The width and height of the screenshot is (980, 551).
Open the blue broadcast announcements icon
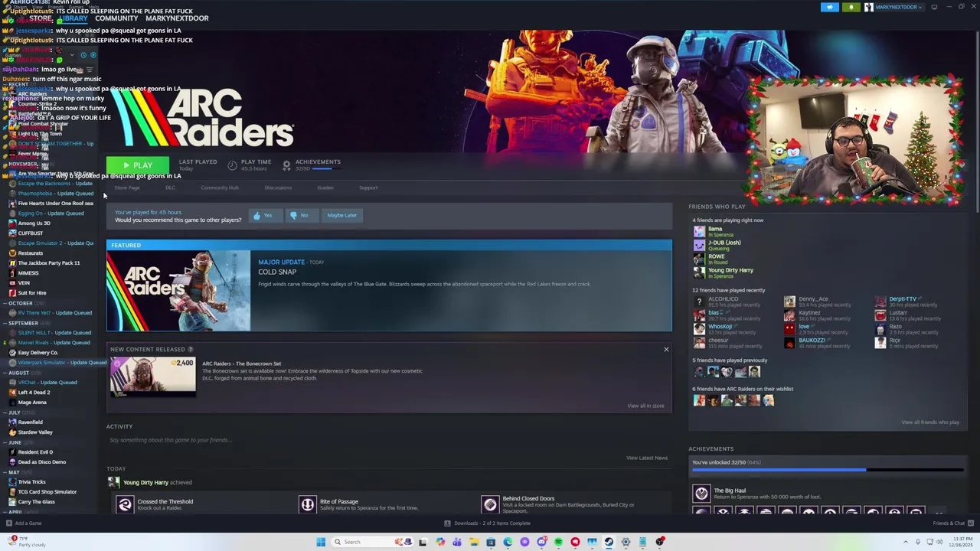pos(830,8)
